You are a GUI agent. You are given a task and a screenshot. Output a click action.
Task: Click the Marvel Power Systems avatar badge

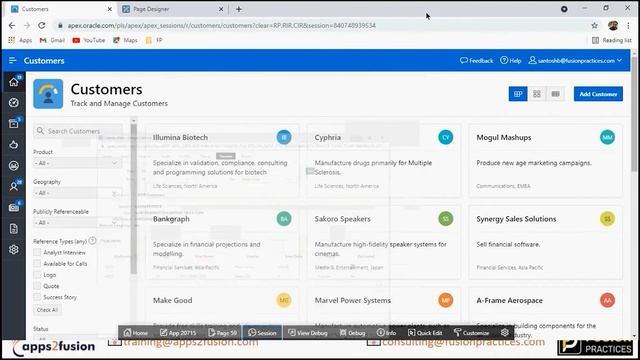pos(446,300)
